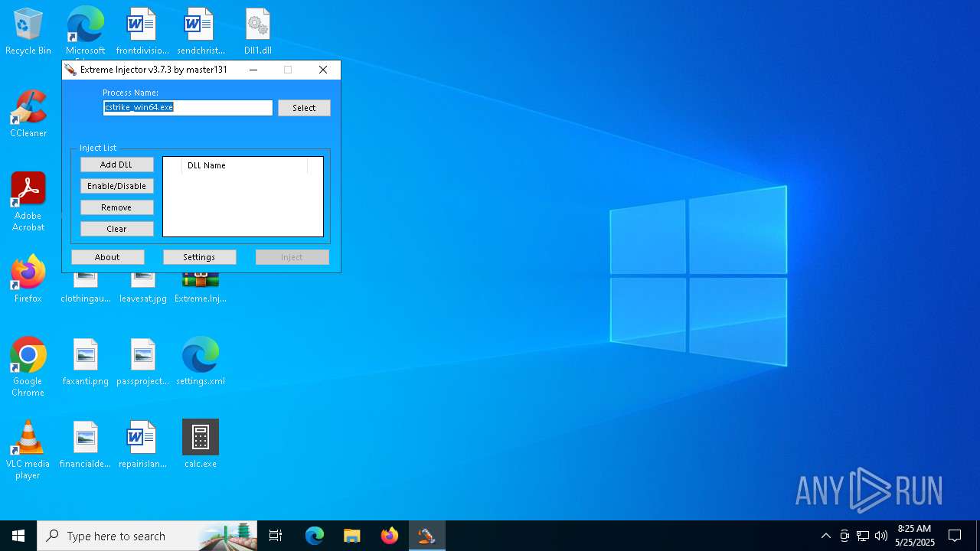The image size is (980, 551).
Task: Select the faxanti.png image file
Action: [x=85, y=362]
